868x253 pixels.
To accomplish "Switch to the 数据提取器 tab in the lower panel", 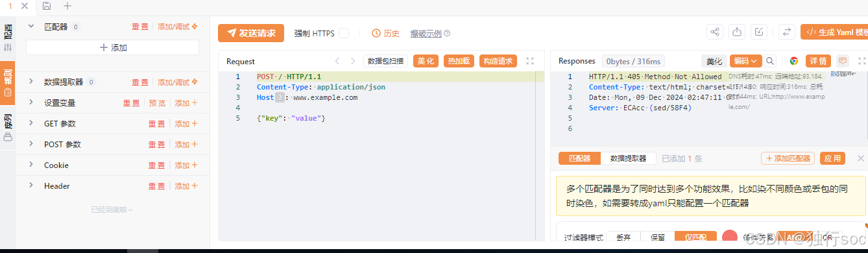I will 628,158.
